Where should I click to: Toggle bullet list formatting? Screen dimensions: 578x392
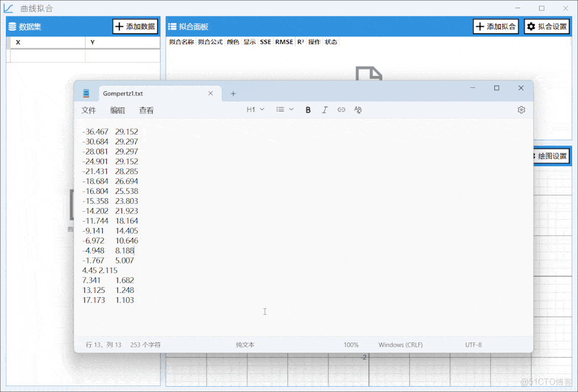tap(281, 110)
